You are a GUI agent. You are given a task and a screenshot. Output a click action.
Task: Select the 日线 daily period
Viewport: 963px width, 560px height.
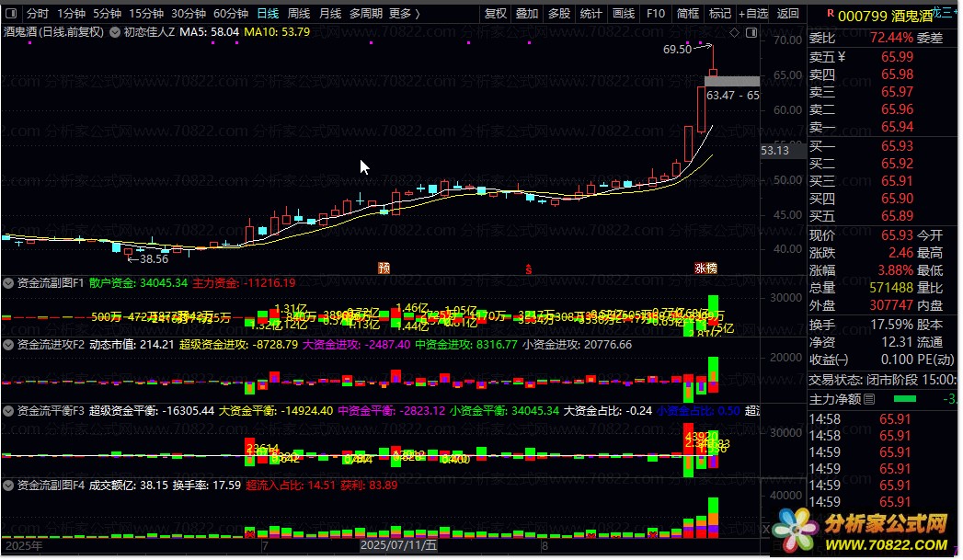coord(268,14)
